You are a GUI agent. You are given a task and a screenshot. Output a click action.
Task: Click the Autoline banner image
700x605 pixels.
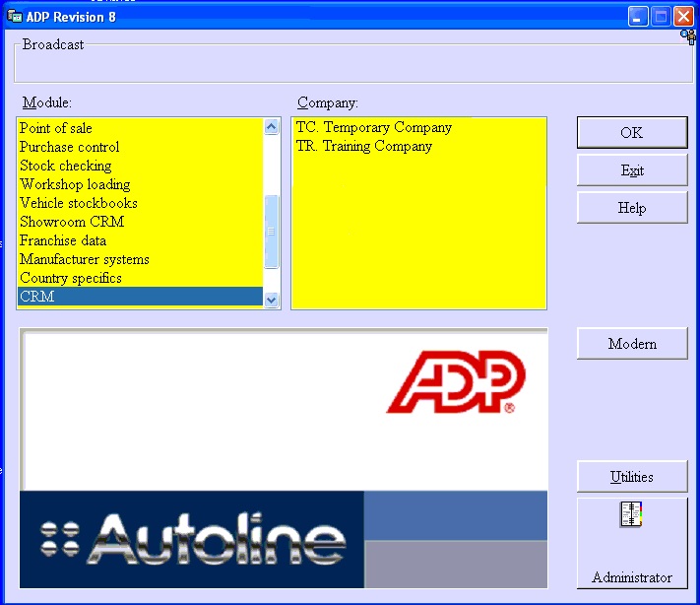[x=192, y=539]
